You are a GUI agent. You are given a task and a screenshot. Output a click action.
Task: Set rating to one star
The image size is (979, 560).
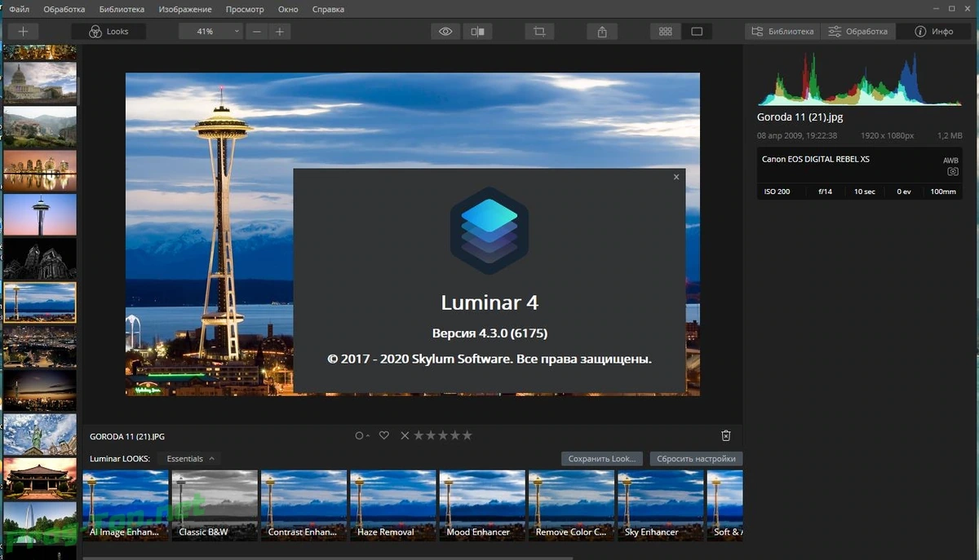point(419,435)
